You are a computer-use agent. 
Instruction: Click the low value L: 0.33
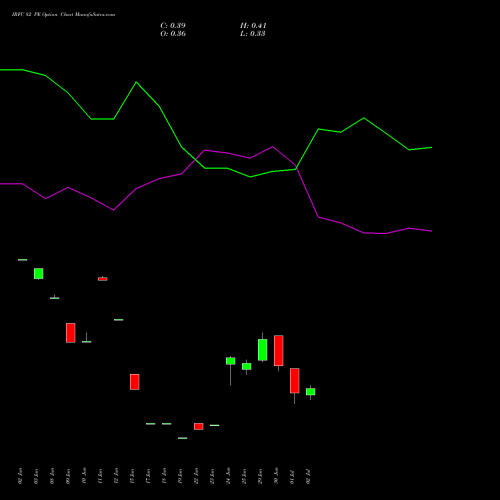coord(252,34)
